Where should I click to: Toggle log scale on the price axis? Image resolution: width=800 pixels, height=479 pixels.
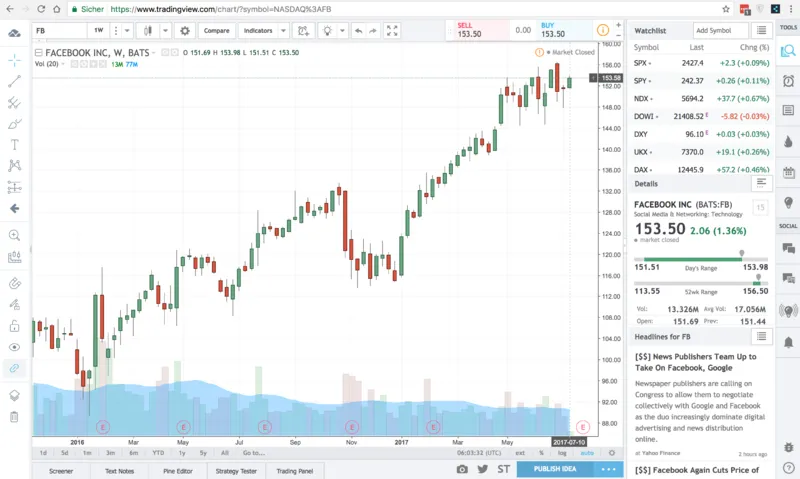coord(562,453)
